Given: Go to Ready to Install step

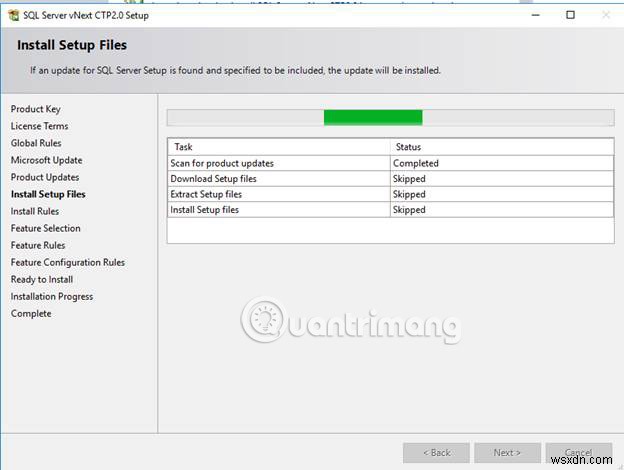Looking at the screenshot, I should click(x=42, y=280).
